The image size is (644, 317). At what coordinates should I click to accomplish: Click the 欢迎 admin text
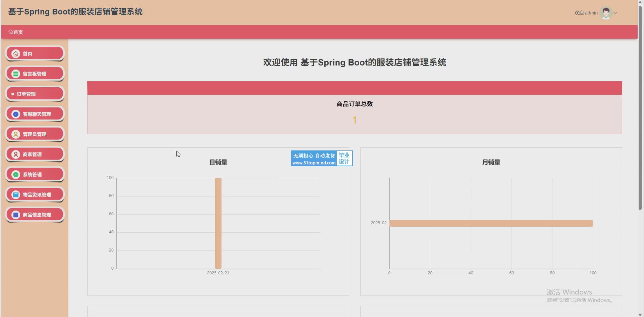point(586,13)
